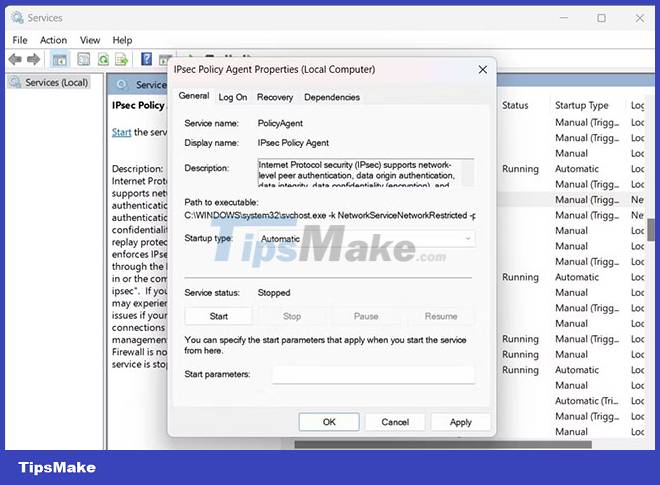
Task: Click the services list vertical scrollbar thumb
Action: 651,229
